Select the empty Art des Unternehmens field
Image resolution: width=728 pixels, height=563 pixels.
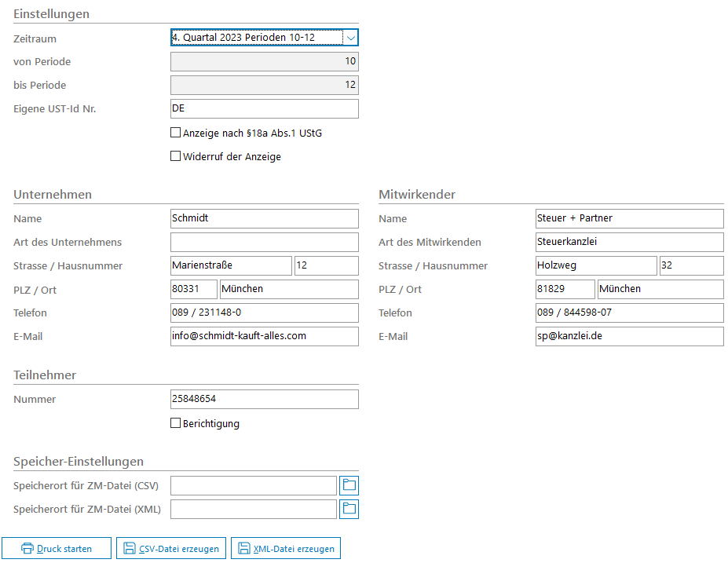click(264, 242)
